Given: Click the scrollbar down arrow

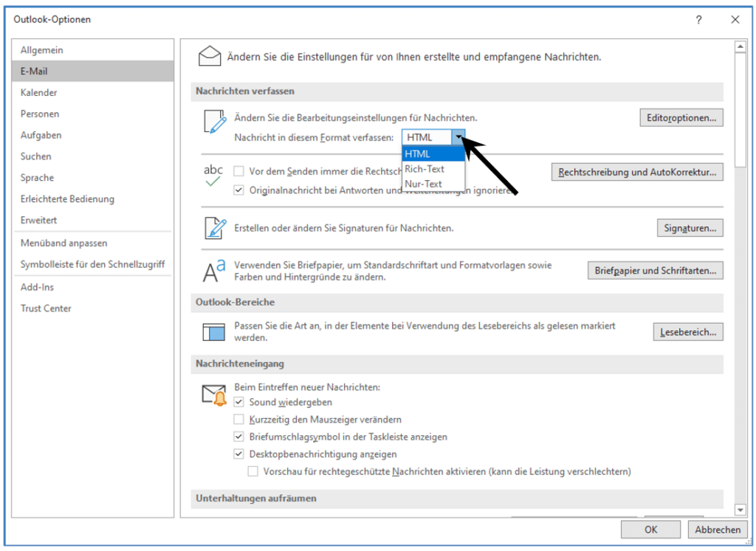Looking at the screenshot, I should click(x=740, y=510).
